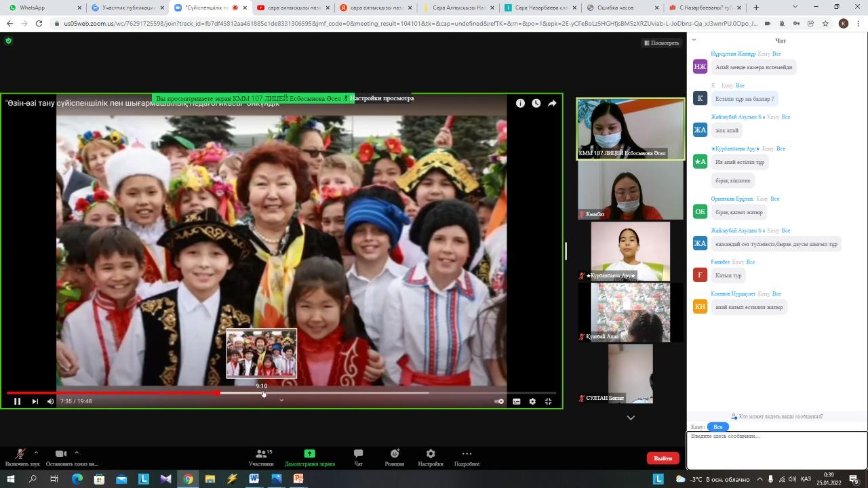
Task: Toggle subtitles in the video player
Action: click(516, 401)
